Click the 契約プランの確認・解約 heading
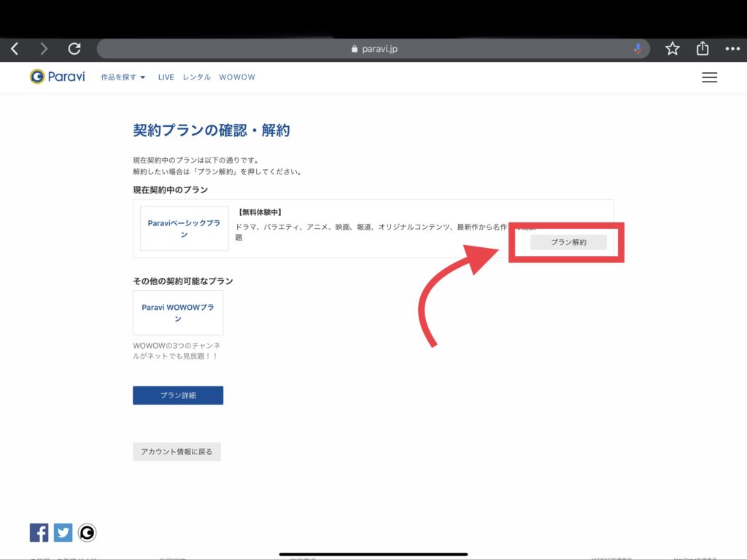Screen dimensions: 747x560 [211, 130]
